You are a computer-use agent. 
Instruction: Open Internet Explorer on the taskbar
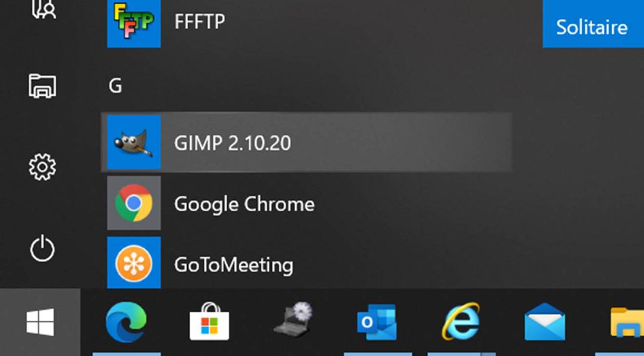pyautogui.click(x=461, y=322)
